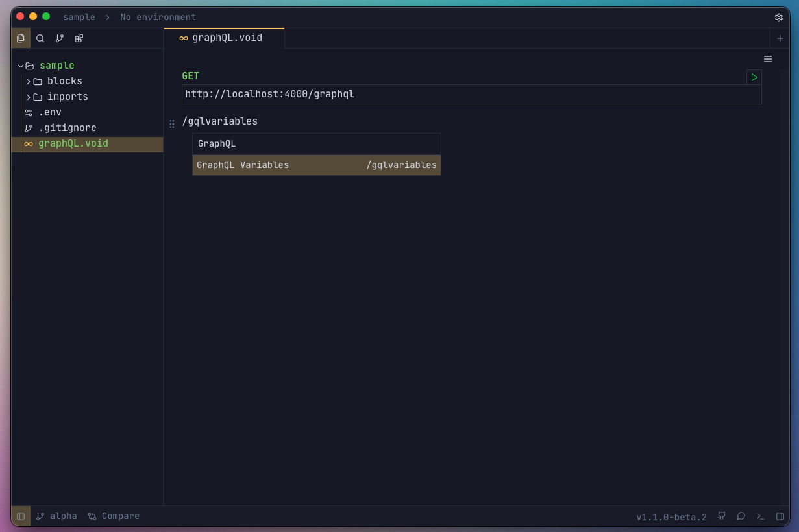Select the search icon in the sidebar
This screenshot has height=532, width=799.
(40, 38)
